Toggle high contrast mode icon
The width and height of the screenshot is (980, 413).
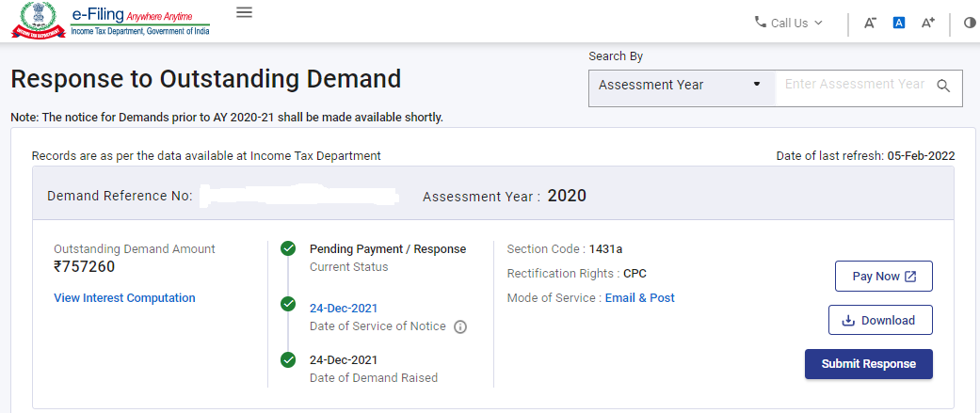click(970, 24)
